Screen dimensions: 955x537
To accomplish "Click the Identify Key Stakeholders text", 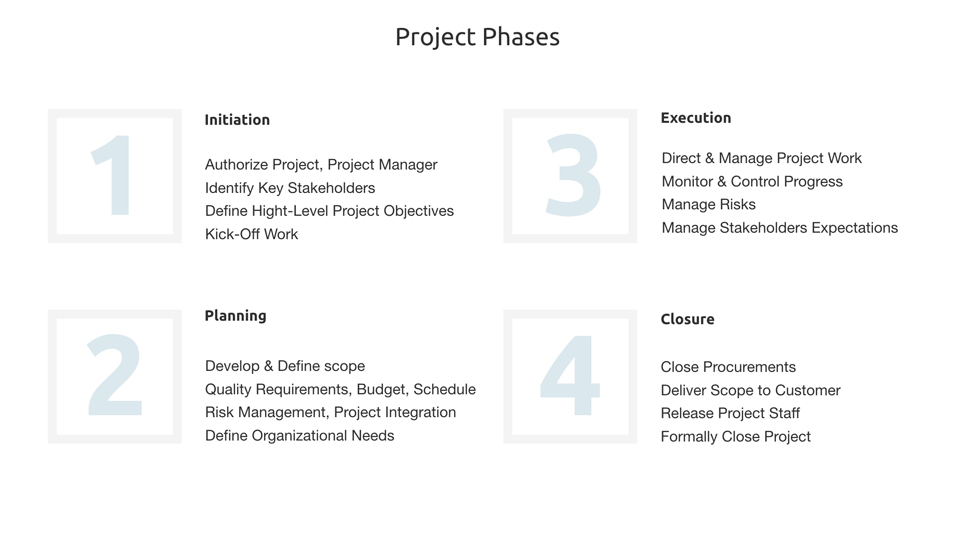I will pyautogui.click(x=290, y=188).
